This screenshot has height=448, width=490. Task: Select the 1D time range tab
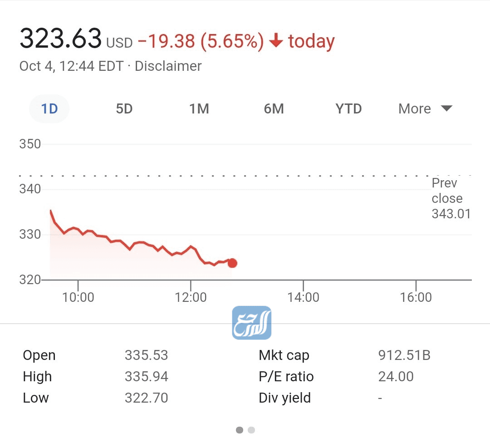pyautogui.click(x=49, y=109)
